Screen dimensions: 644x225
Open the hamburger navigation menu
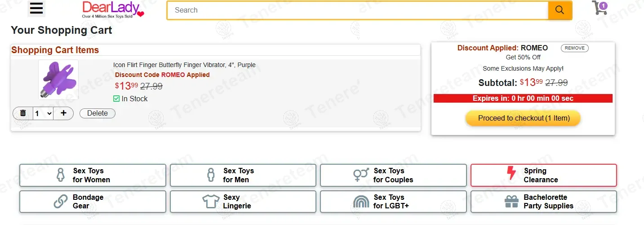point(36,9)
